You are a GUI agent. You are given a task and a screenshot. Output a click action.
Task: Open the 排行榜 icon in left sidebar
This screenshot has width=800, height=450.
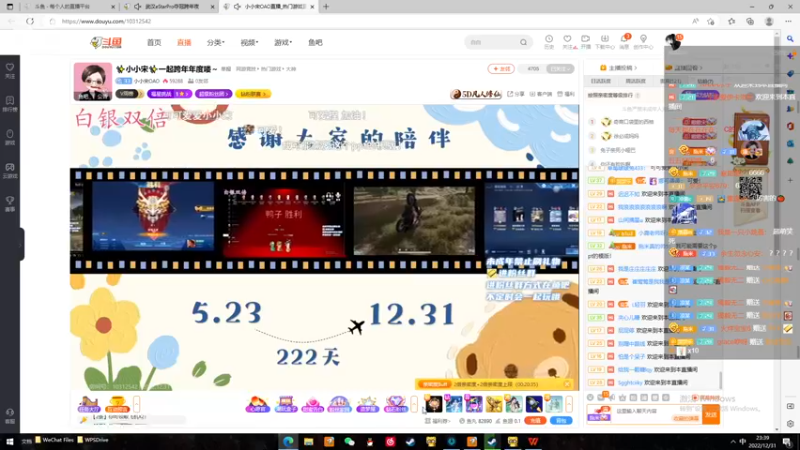(x=10, y=104)
